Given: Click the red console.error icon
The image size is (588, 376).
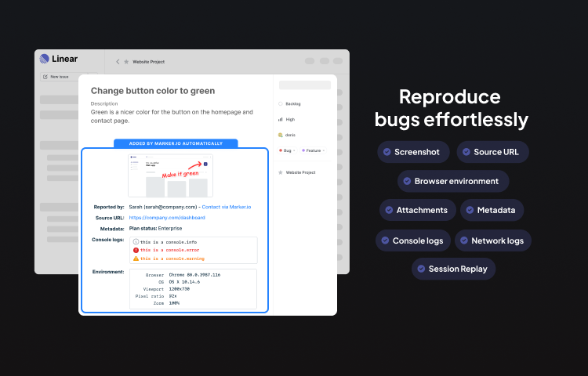Looking at the screenshot, I should tap(136, 250).
